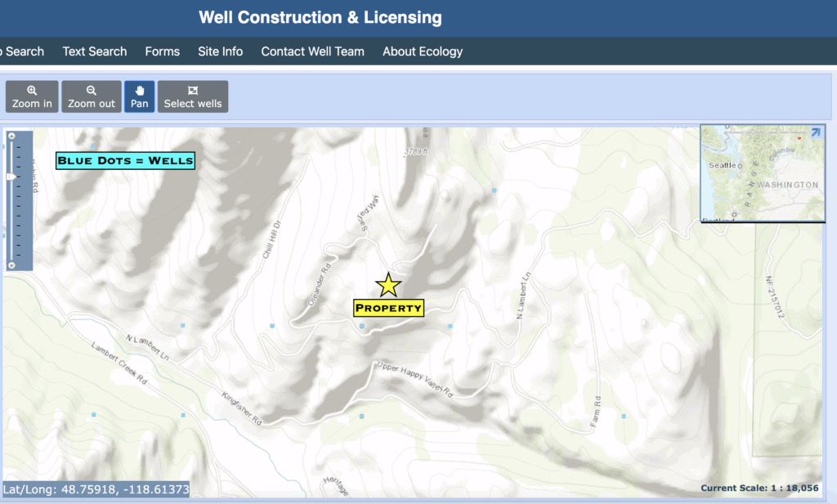837x504 pixels.
Task: Open the Forms menu item
Action: point(162,51)
